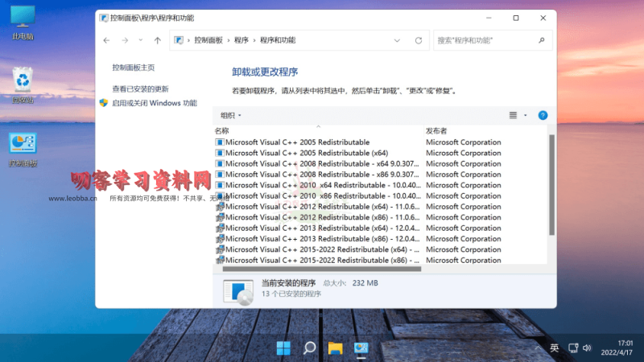Switch input method 英 indicator
This screenshot has width=644, height=362.
tap(555, 348)
